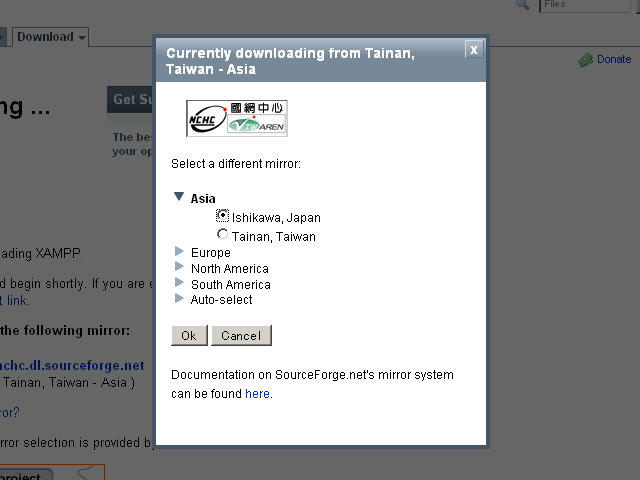The image size is (640, 480).
Task: Click the Donate link
Action: click(614, 60)
